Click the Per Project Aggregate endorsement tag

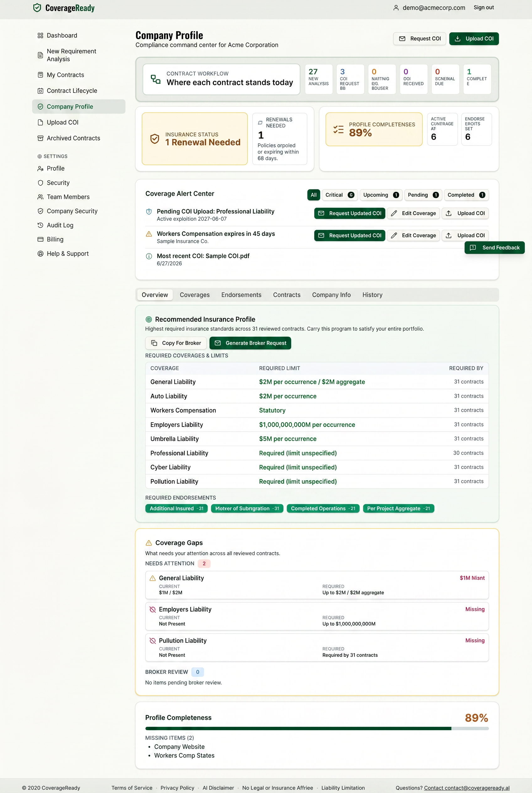pyautogui.click(x=398, y=509)
